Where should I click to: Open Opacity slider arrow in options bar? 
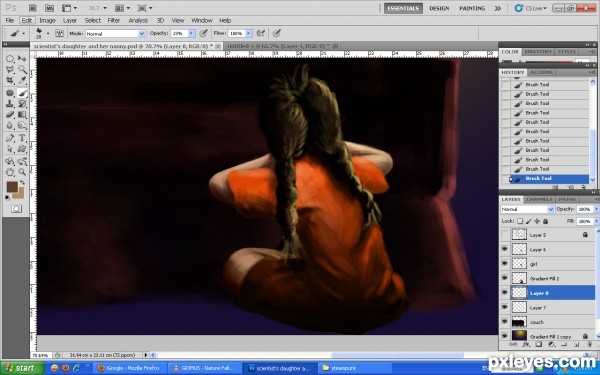pyautogui.click(x=191, y=34)
